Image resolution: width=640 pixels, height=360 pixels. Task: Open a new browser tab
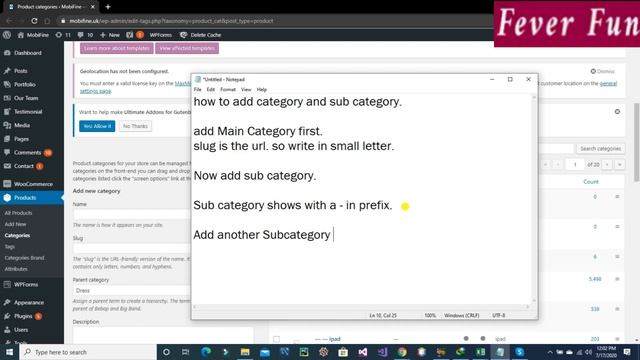tap(108, 7)
